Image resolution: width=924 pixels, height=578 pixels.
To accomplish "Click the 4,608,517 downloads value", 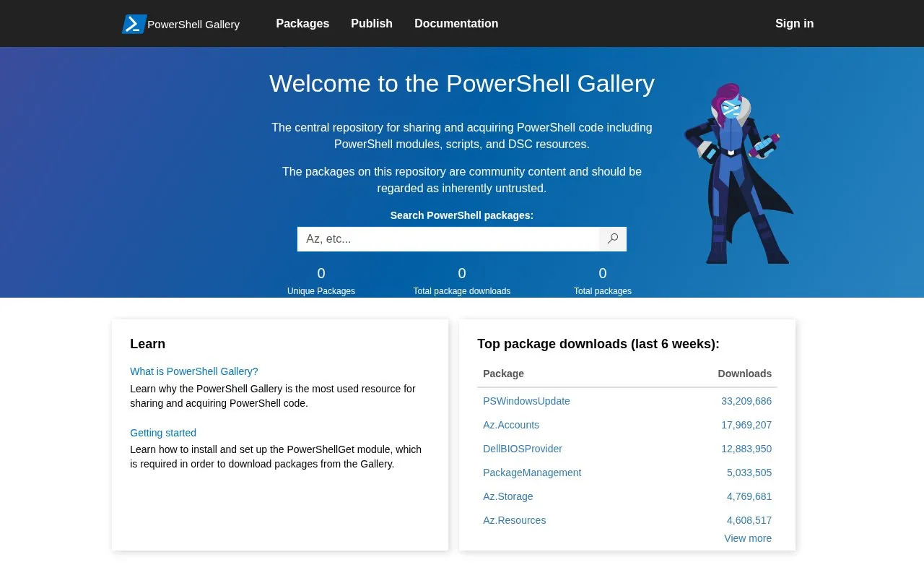I will (x=749, y=520).
